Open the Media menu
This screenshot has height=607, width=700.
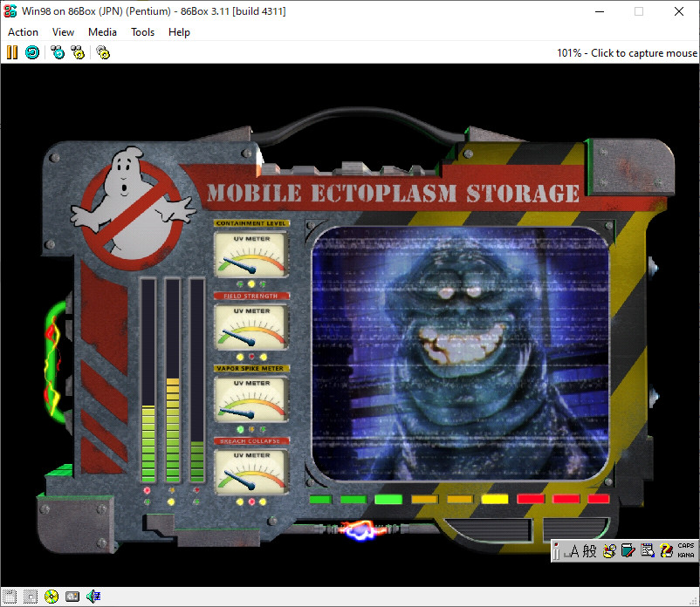(x=102, y=32)
